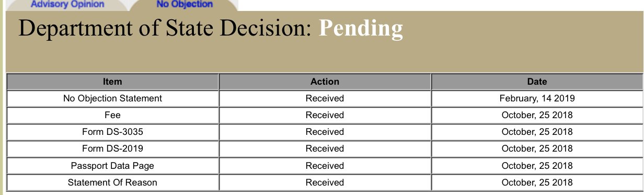The image size is (644, 195).
Task: Click the Action column header
Action: (325, 82)
